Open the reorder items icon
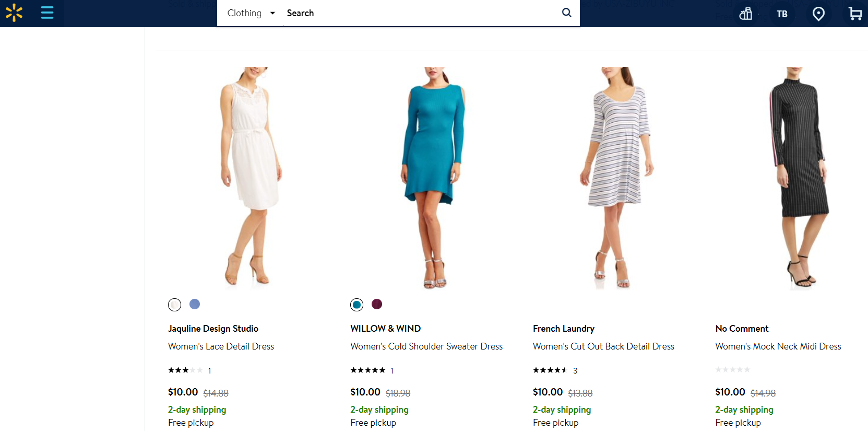This screenshot has height=431, width=868. tap(746, 14)
